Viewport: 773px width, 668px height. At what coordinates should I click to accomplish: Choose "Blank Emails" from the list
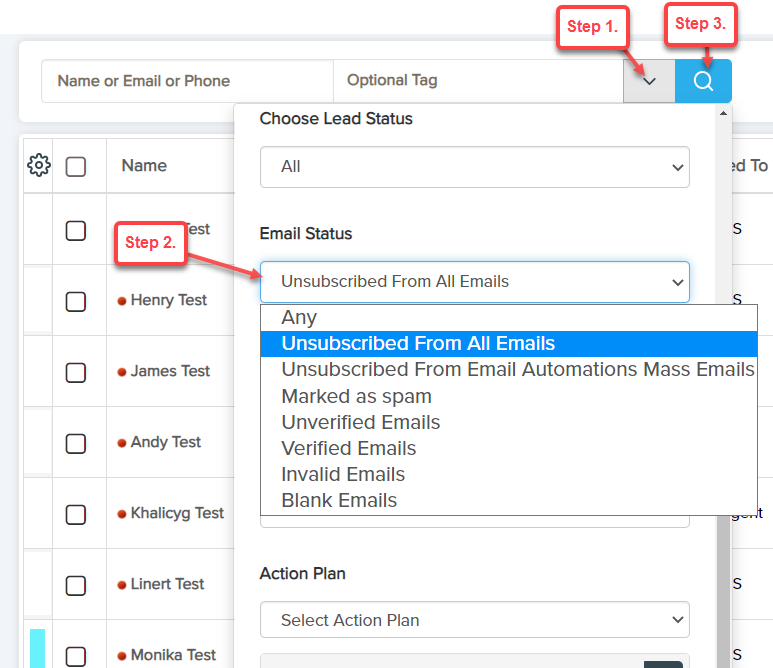click(339, 500)
